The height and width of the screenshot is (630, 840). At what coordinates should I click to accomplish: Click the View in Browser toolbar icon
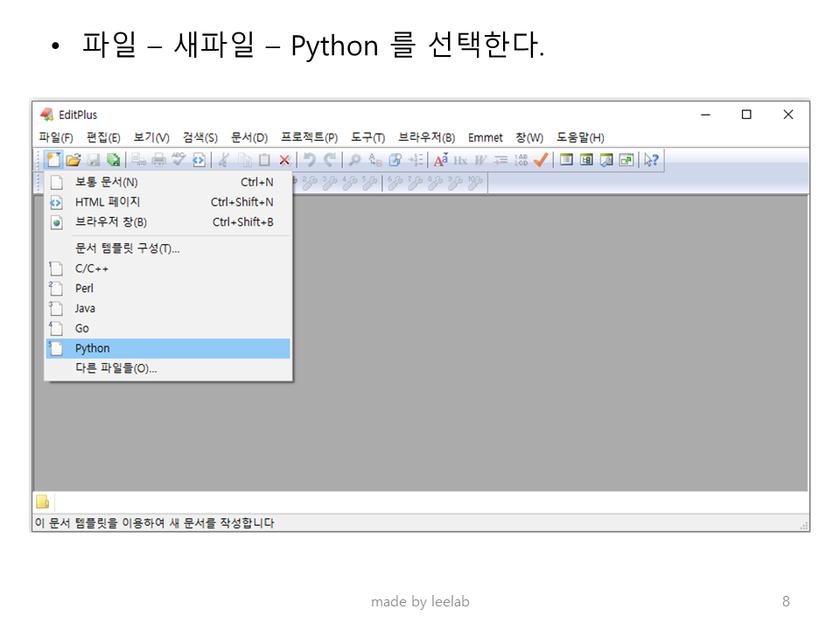(199, 159)
